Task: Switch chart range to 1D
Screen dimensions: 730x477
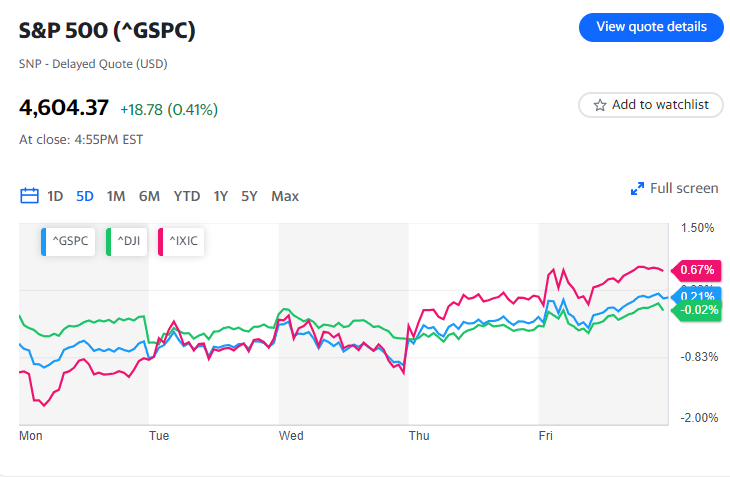Action: (55, 196)
